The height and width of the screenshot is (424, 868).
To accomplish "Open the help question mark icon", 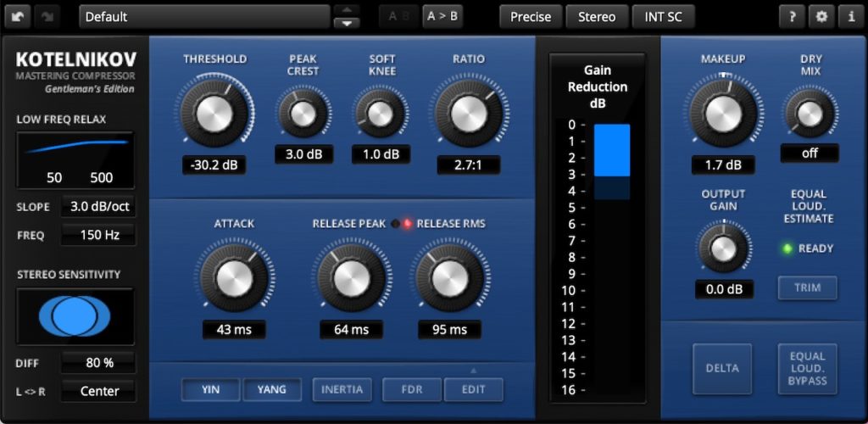I will click(793, 17).
